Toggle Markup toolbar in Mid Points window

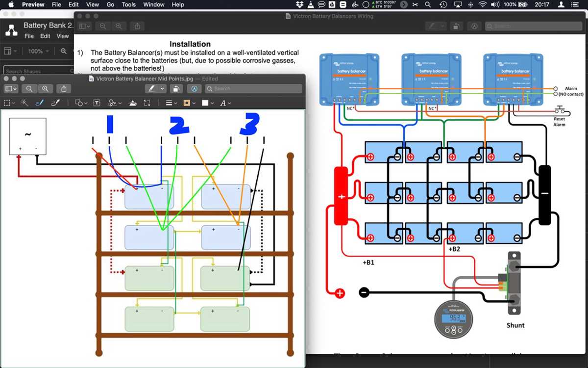point(195,89)
